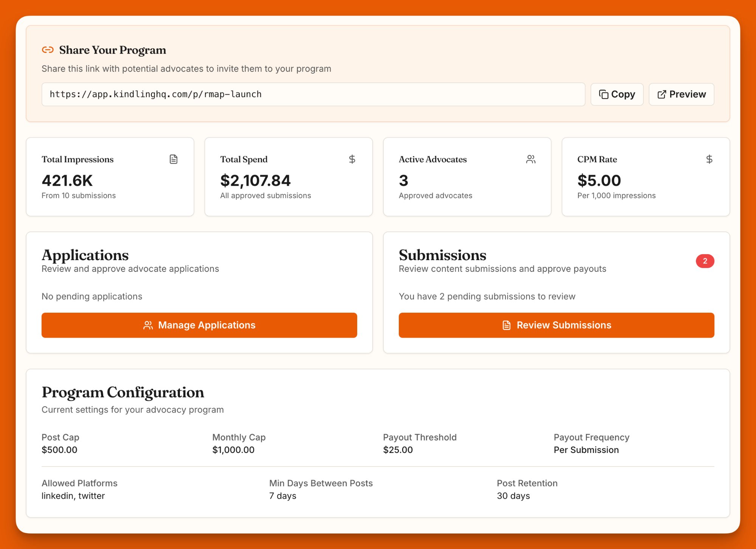
Task: Open Manage Applications
Action: [199, 325]
